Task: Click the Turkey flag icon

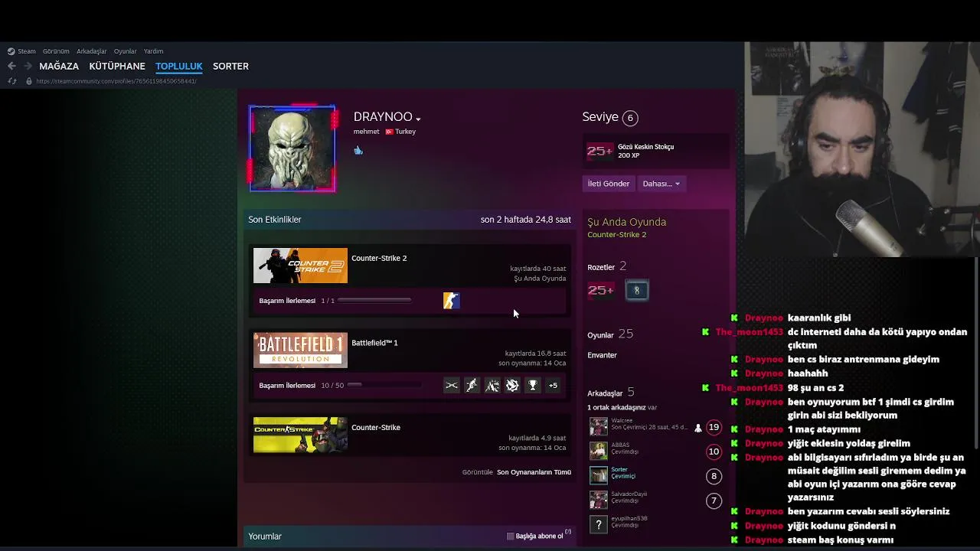Action: click(x=389, y=132)
